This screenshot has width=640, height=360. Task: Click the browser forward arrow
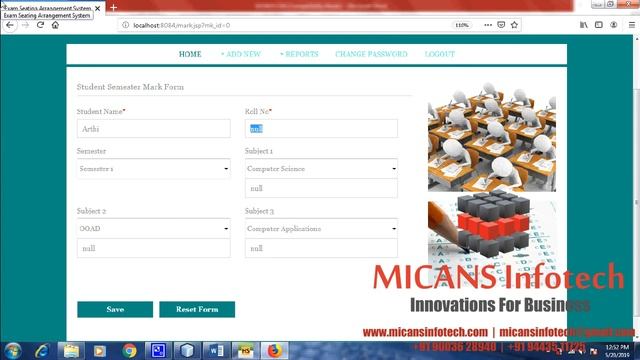click(x=26, y=25)
